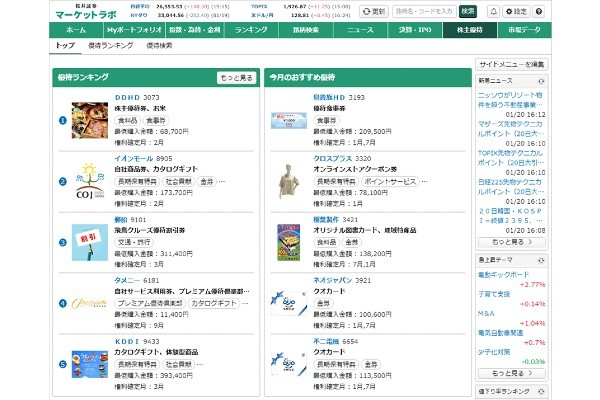This screenshot has height=400, width=600.
Task: Open the 電気自動車関連 theme link
Action: pos(500,333)
